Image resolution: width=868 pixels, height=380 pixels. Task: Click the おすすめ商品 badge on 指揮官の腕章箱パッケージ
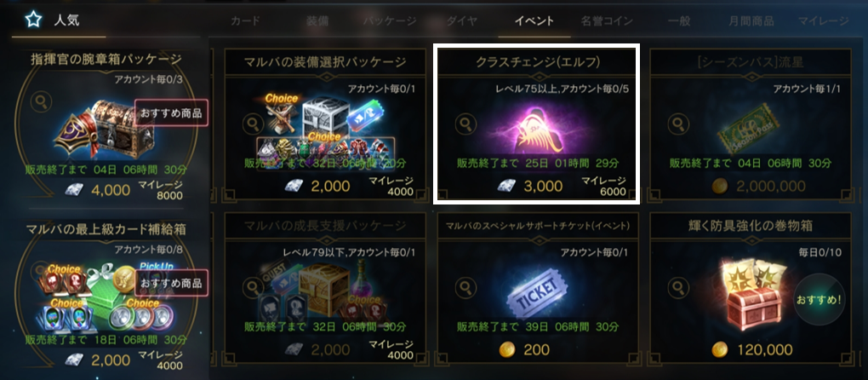click(x=172, y=113)
